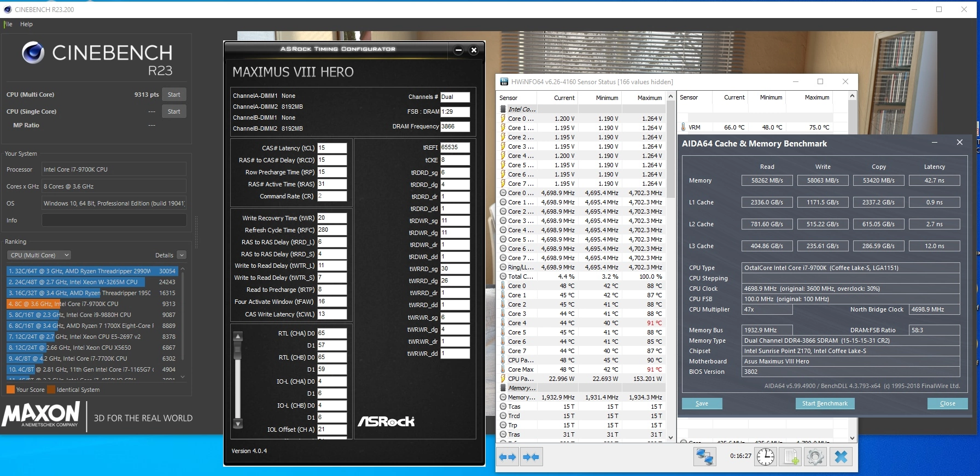Screen dimensions: 980x476
Task: Click the L3 Cache Latency 12.0 ns value
Action: pos(934,246)
